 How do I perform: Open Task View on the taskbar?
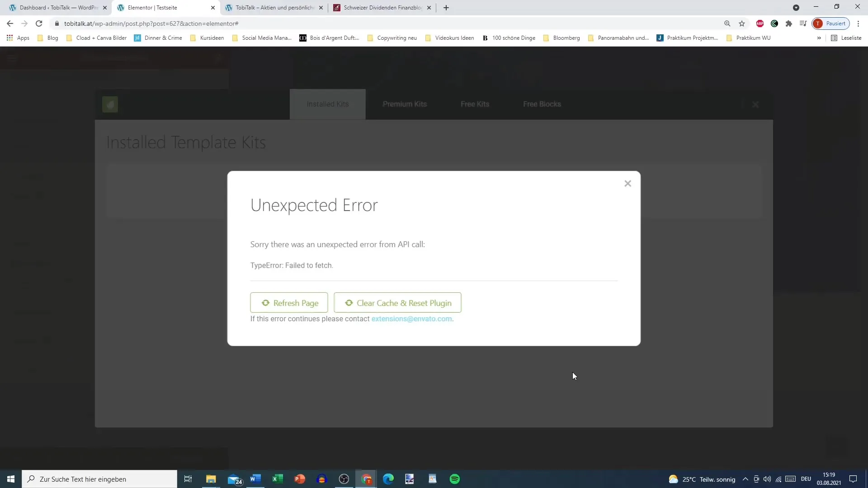[188, 479]
